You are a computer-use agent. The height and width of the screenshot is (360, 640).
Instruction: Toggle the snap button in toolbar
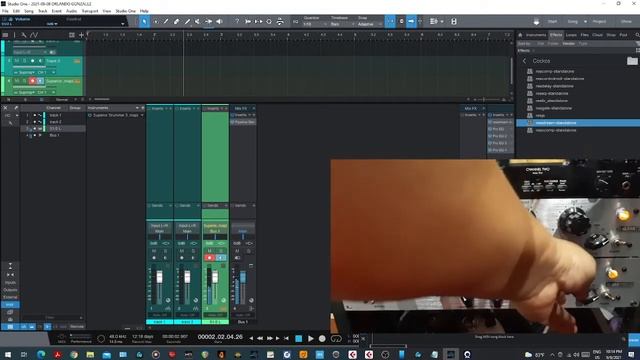coord(390,21)
